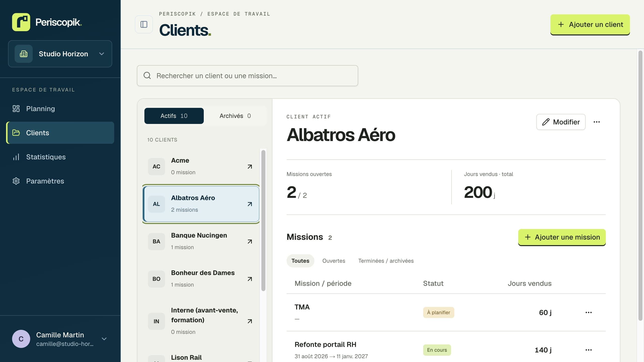Click the À planifier status badge

[x=438, y=312]
